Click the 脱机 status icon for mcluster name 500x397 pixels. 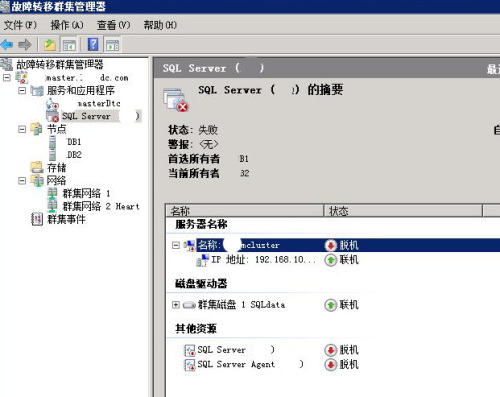click(331, 246)
